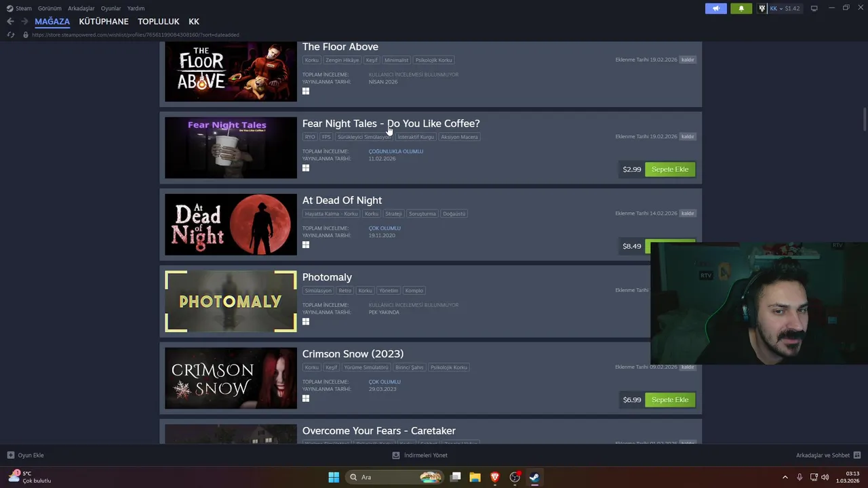
Task: Remove The Floor Above via kaldır
Action: tap(688, 60)
